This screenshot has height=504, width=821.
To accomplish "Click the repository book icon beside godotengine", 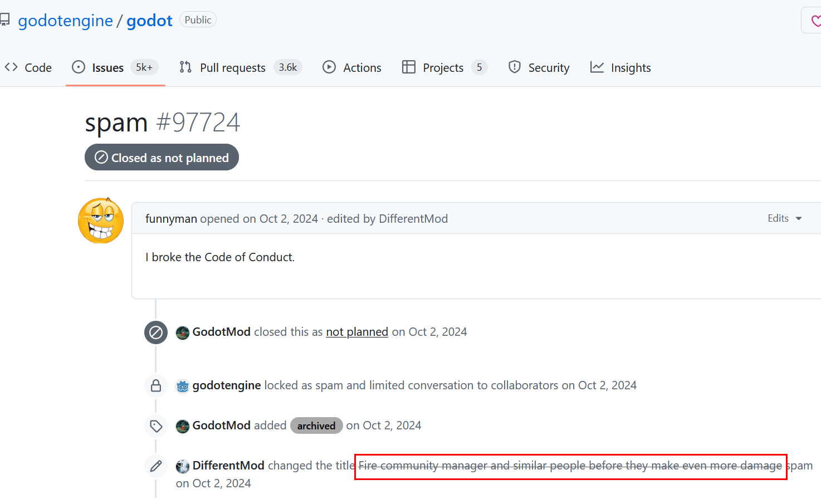I will pyautogui.click(x=6, y=19).
